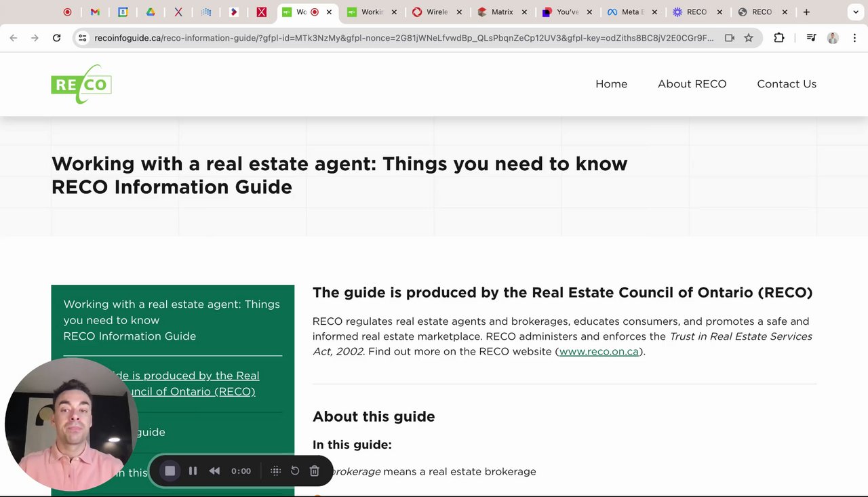
Task: Restart the recording with the circular arrow
Action: (x=295, y=471)
